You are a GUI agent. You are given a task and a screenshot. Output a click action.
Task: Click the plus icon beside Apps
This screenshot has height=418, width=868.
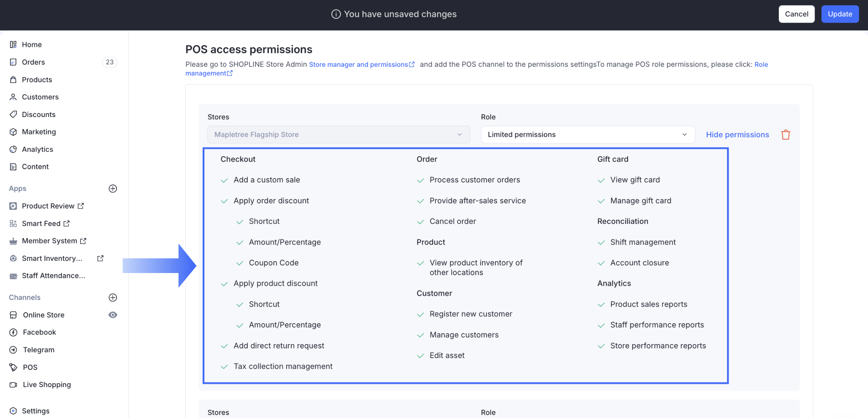pyautogui.click(x=113, y=188)
